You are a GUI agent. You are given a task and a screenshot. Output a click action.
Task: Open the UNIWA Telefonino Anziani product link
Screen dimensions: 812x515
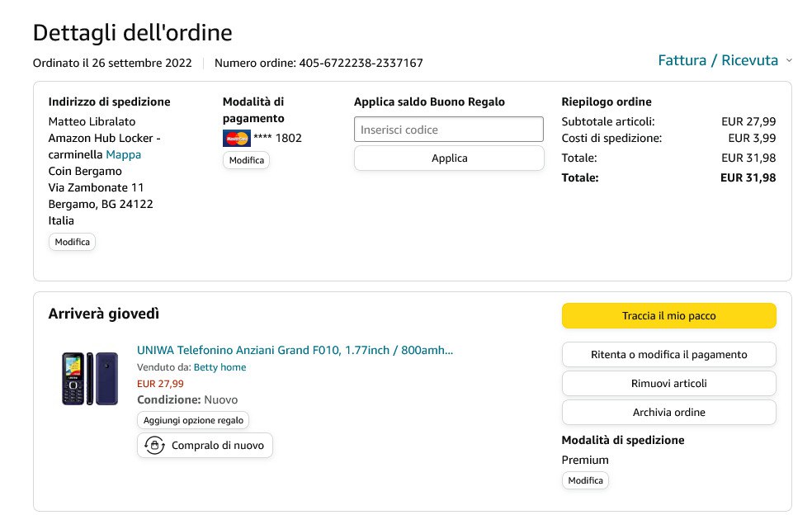(x=295, y=350)
